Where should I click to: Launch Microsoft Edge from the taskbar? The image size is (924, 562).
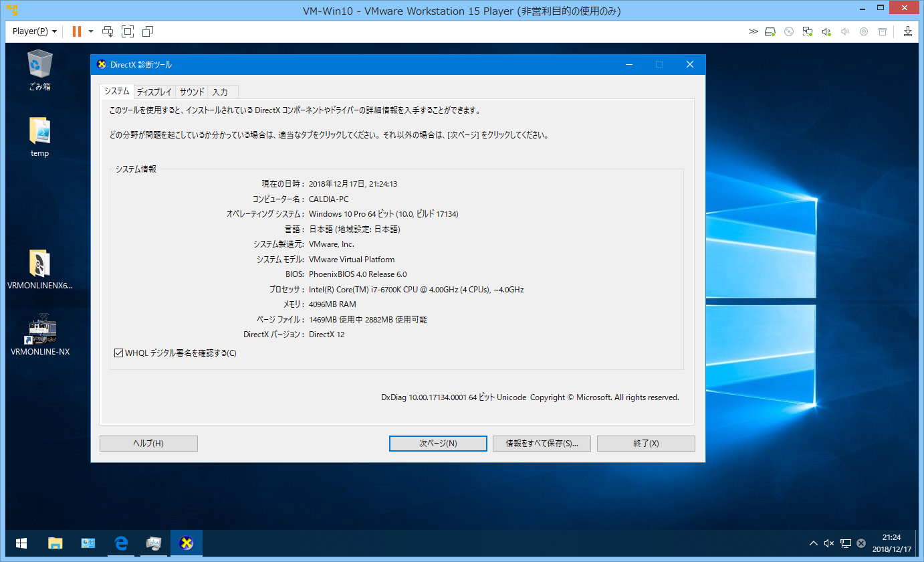click(121, 543)
